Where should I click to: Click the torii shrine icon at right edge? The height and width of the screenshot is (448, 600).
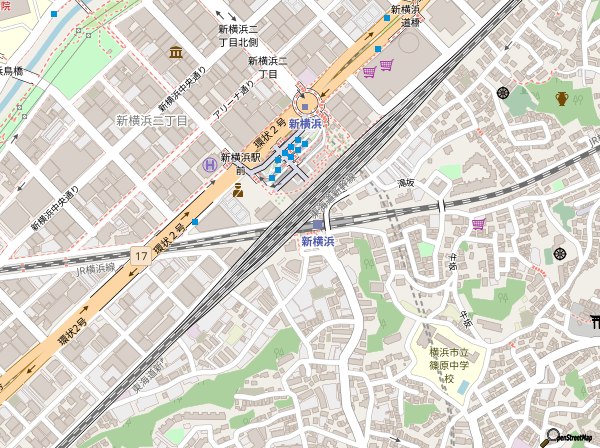pyautogui.click(x=592, y=320)
